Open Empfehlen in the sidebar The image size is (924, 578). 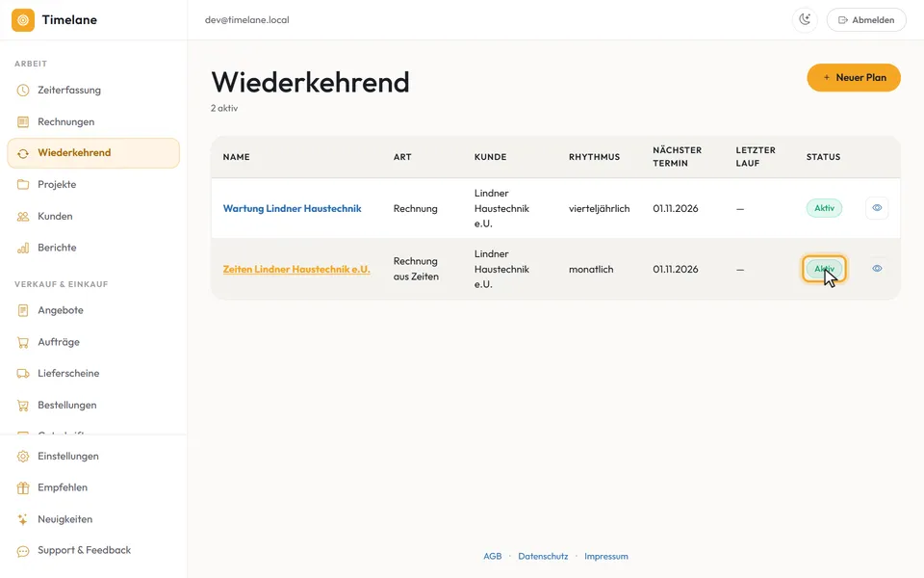coord(93,487)
